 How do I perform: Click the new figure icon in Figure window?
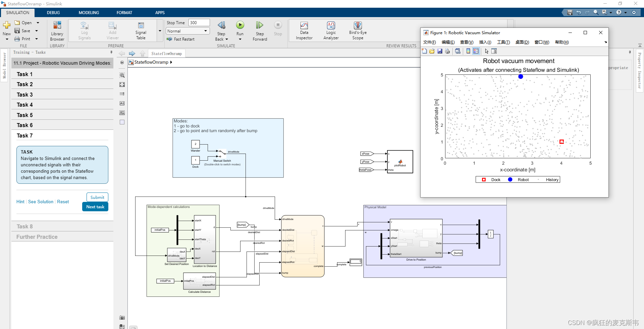coord(424,51)
